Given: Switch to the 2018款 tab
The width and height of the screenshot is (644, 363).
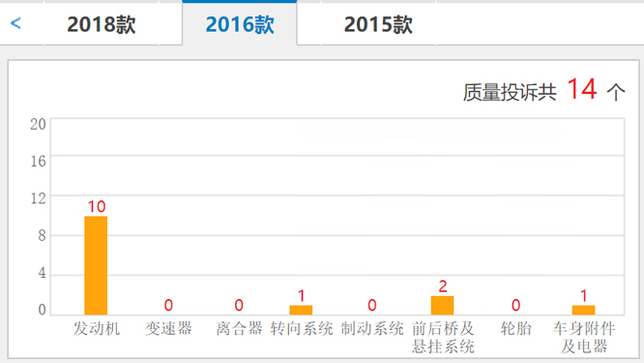Looking at the screenshot, I should [101, 24].
